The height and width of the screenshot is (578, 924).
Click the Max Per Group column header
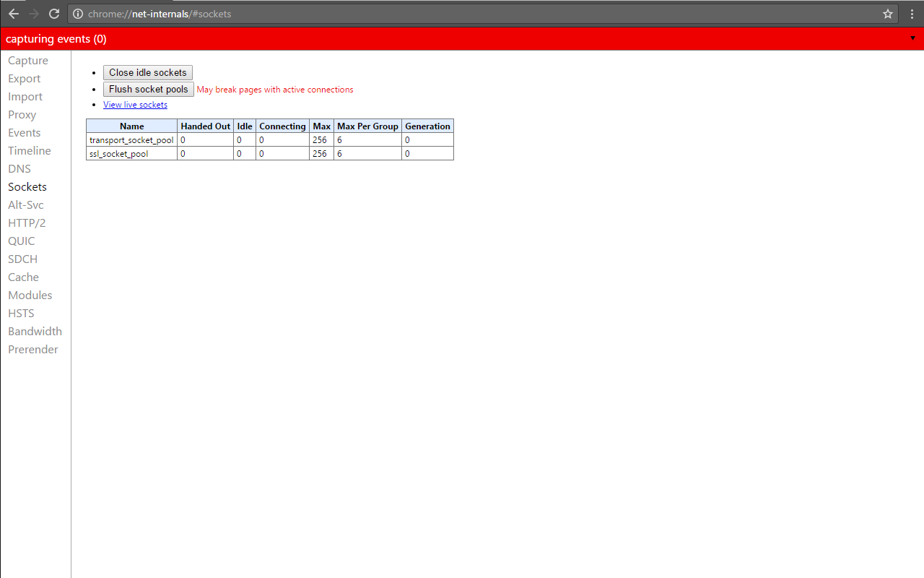point(368,126)
